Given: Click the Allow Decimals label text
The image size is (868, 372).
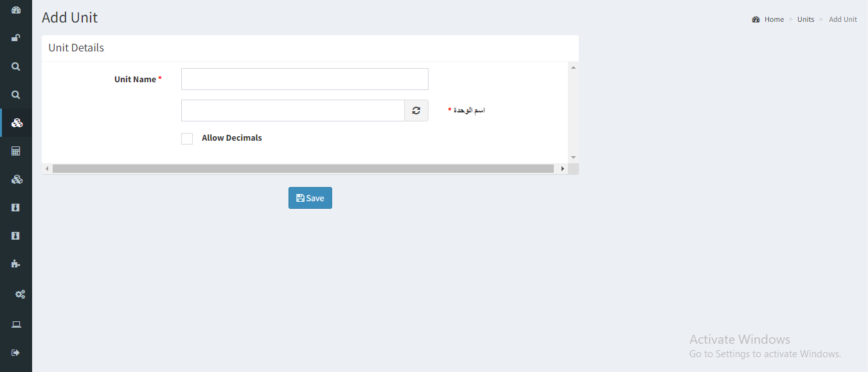Looking at the screenshot, I should pos(232,138).
